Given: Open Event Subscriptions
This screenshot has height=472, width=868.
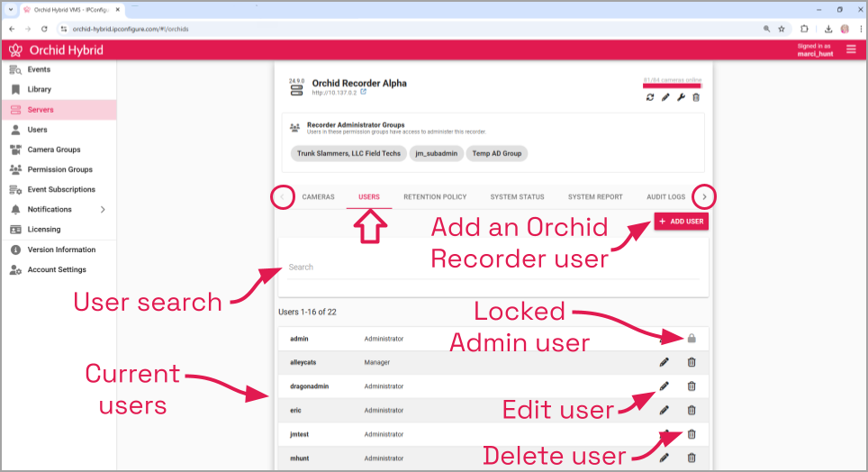Looking at the screenshot, I should pyautogui.click(x=61, y=189).
